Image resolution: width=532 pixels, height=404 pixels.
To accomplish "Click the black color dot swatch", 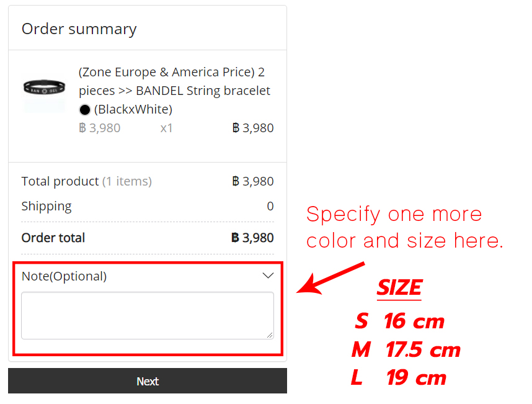I will [x=84, y=110].
